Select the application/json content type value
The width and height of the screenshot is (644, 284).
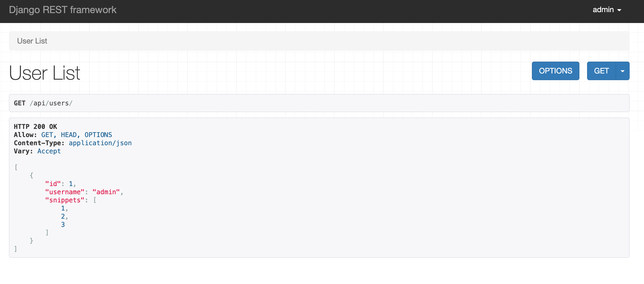point(100,143)
